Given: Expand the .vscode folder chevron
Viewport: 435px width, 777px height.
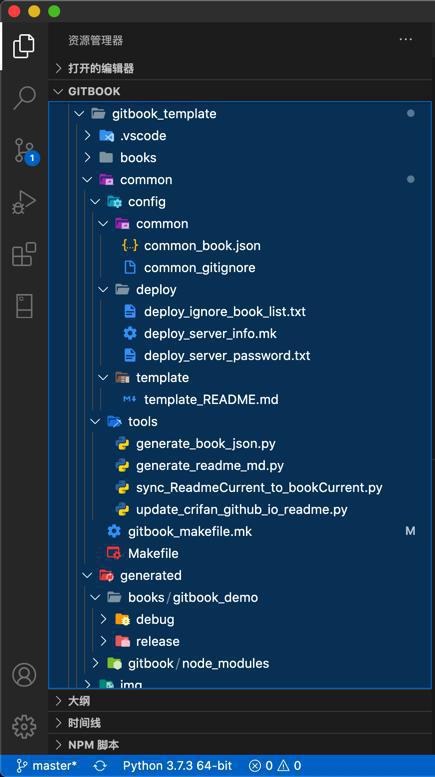Looking at the screenshot, I should point(87,136).
